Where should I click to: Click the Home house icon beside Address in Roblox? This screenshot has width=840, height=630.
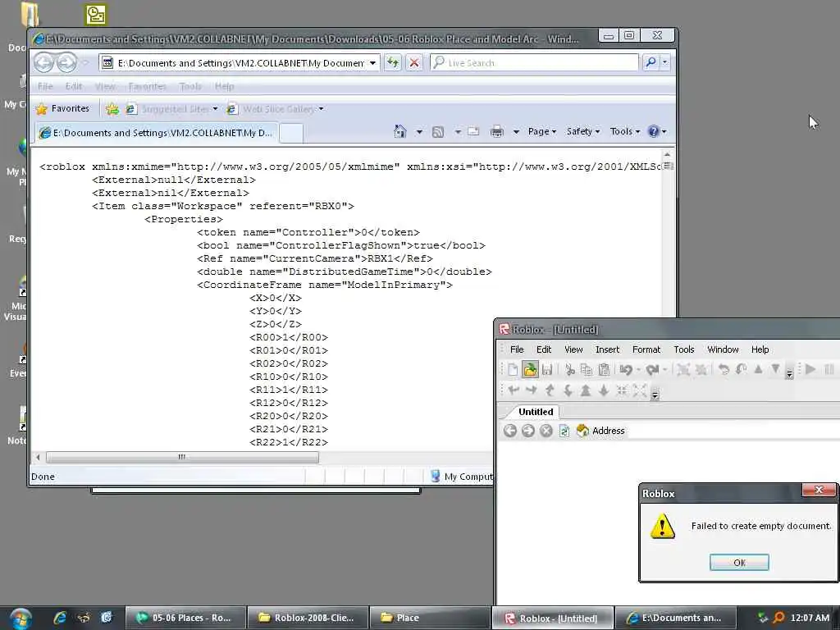582,431
